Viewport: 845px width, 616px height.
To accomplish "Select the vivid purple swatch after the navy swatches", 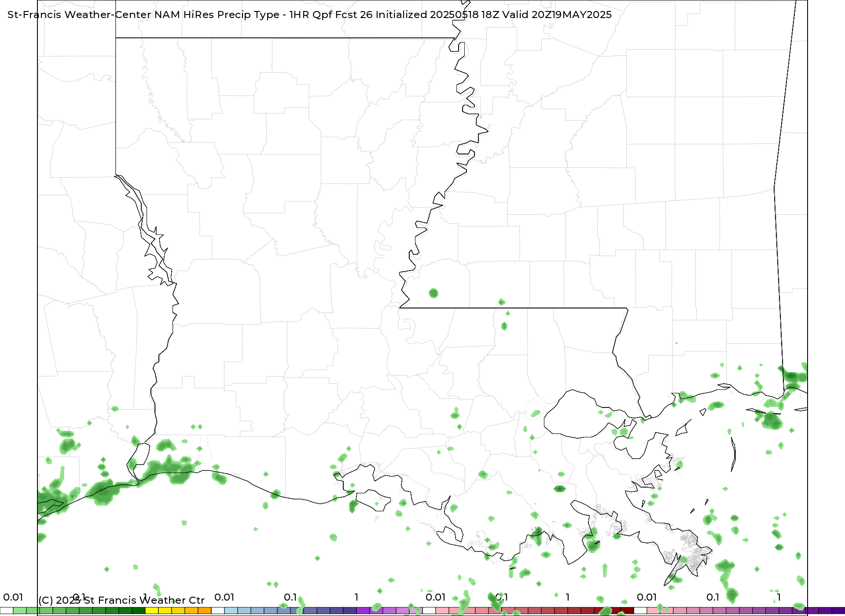I will (363, 611).
